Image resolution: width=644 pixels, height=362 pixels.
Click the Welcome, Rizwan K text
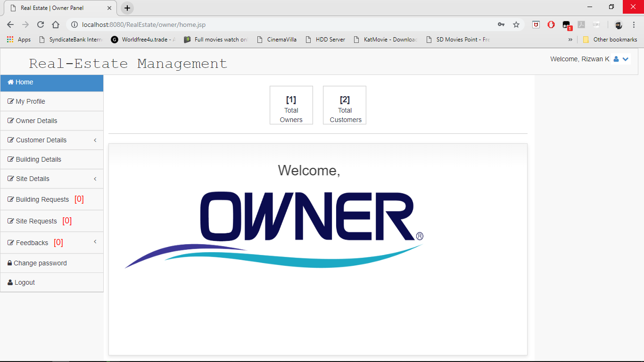[x=580, y=59]
